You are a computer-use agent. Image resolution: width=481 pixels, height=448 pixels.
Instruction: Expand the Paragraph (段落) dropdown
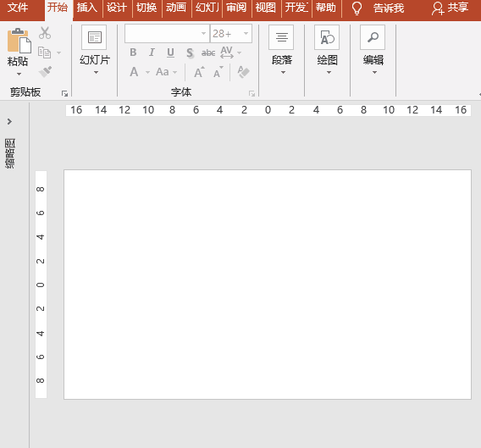point(283,73)
